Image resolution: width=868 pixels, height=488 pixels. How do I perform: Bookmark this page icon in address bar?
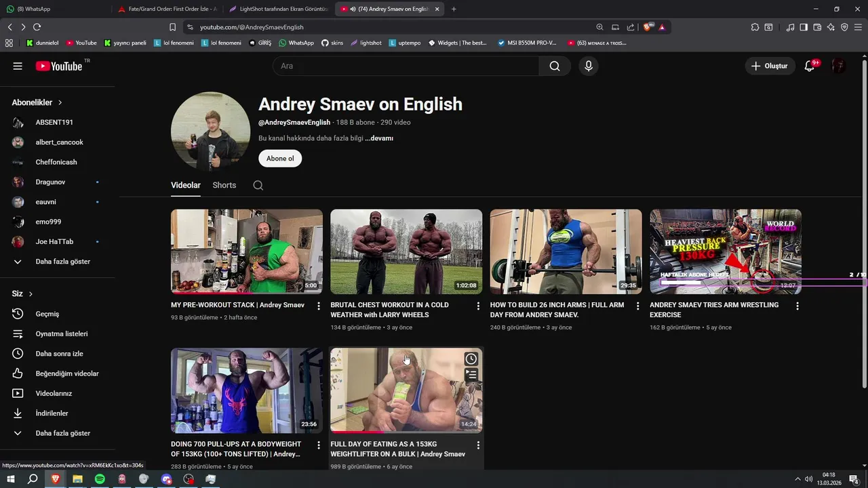tap(172, 27)
